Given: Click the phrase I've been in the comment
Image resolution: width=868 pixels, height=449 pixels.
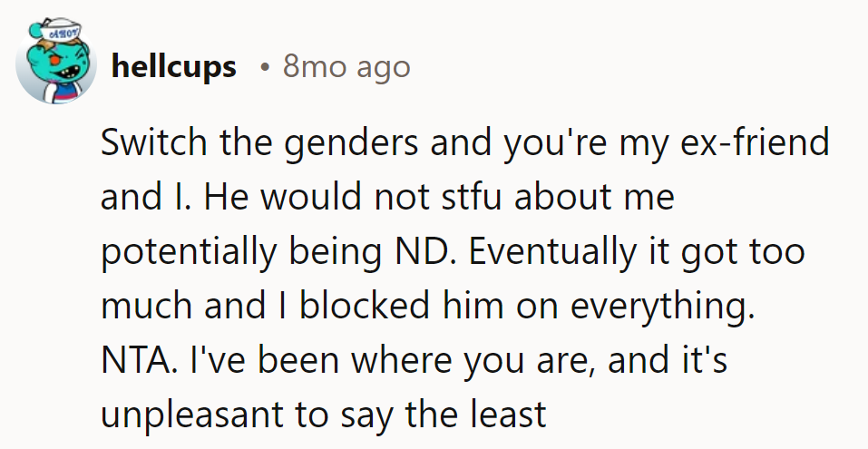Looking at the screenshot, I should (248, 361).
